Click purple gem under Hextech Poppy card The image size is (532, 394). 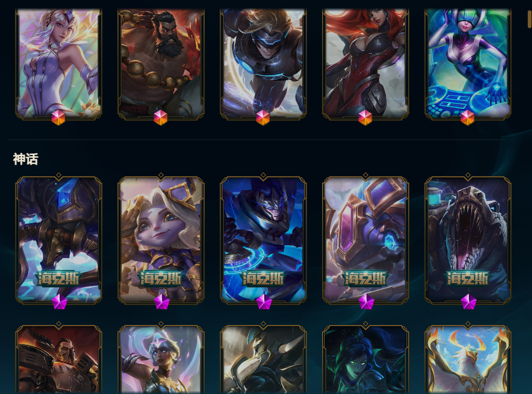[x=162, y=302]
